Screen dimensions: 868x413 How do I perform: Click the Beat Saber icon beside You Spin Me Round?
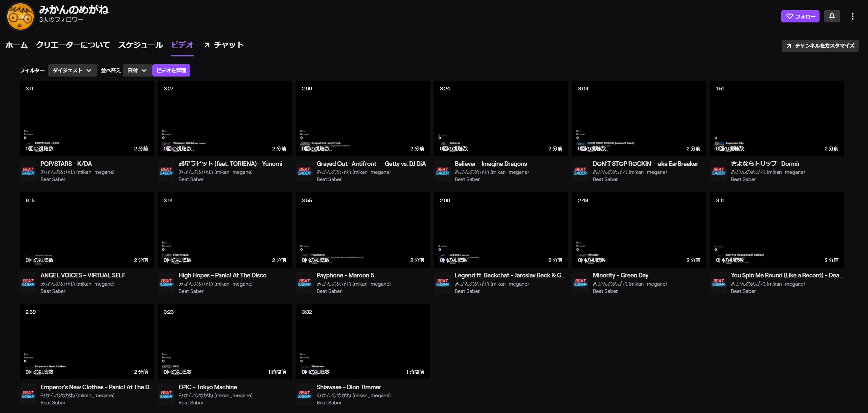[718, 283]
